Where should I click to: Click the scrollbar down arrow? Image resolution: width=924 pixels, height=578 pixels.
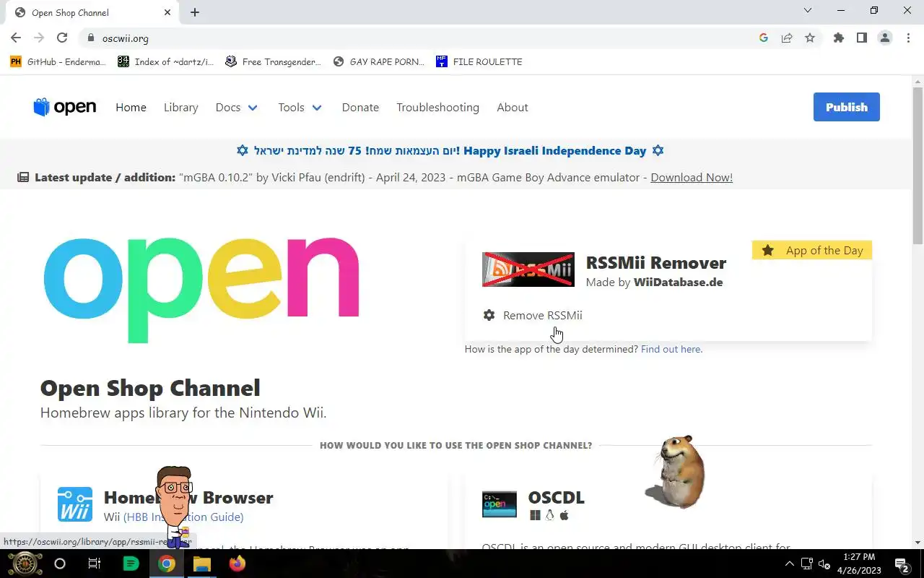coord(918,542)
